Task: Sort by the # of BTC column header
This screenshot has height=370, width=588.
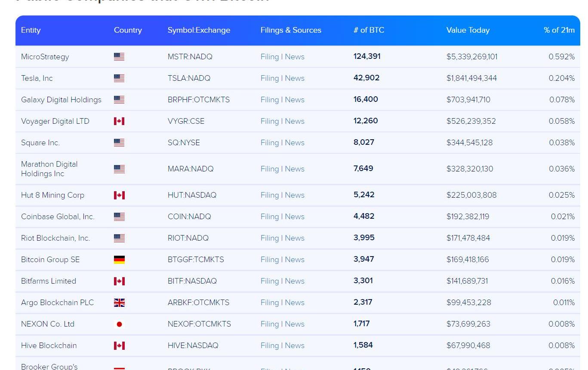Action: coord(369,30)
